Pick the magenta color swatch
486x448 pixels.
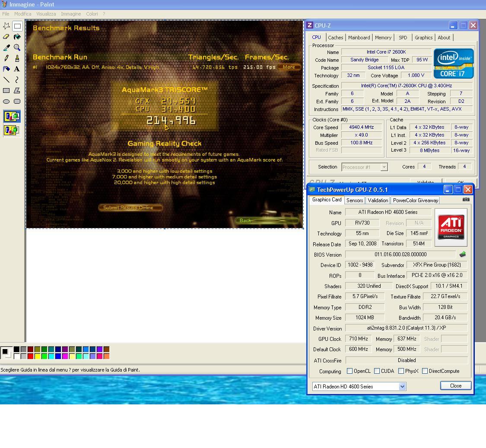[x=65, y=356]
